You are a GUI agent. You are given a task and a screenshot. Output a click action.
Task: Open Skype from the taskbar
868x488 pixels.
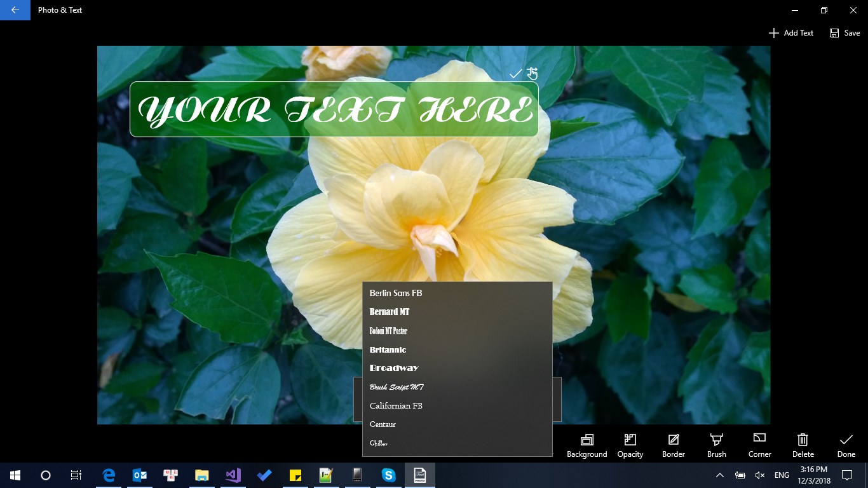click(388, 475)
